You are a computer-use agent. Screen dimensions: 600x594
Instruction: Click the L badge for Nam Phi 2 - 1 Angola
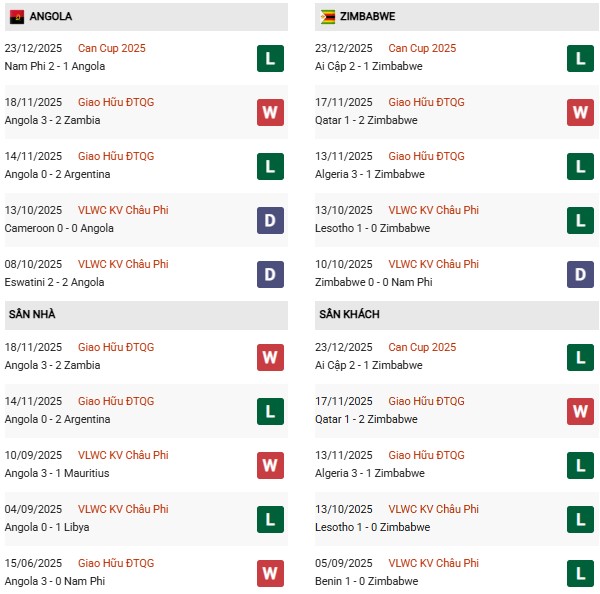[269, 58]
